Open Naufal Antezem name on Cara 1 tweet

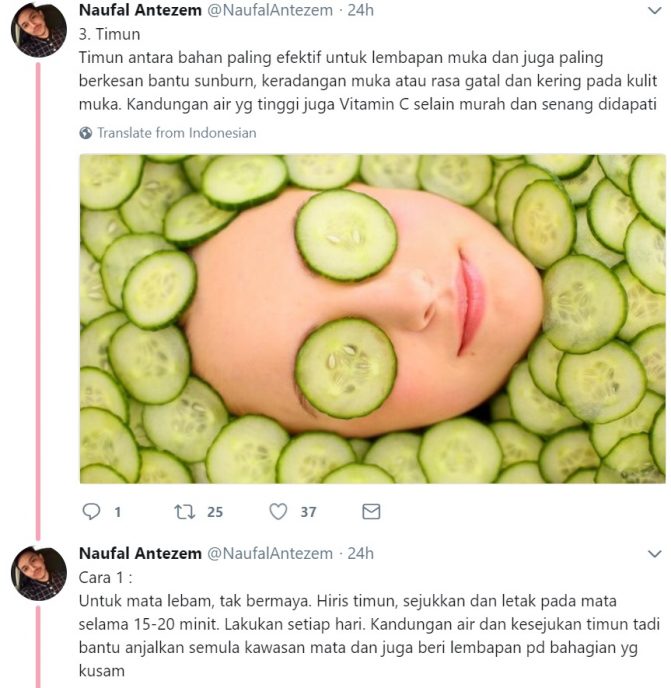pos(140,553)
